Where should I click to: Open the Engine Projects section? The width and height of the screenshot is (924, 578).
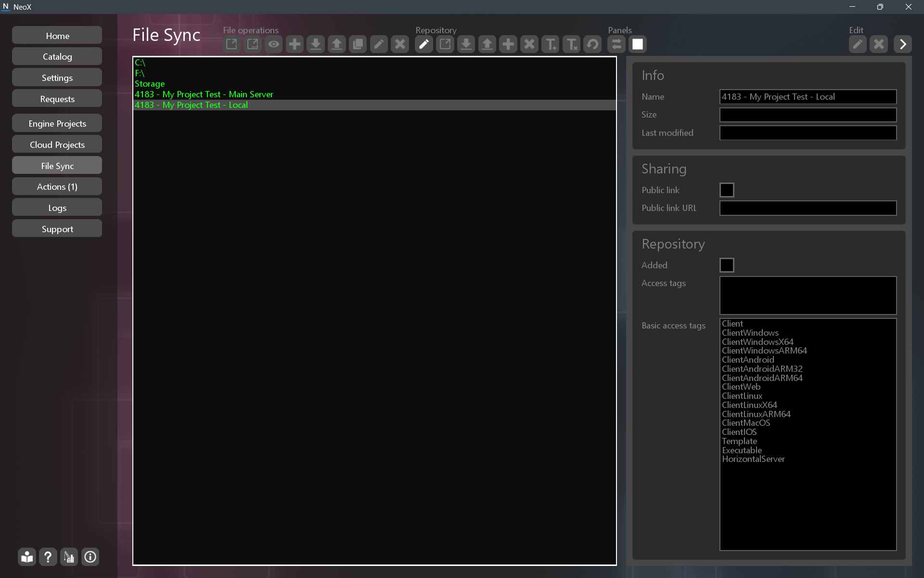pyautogui.click(x=57, y=124)
